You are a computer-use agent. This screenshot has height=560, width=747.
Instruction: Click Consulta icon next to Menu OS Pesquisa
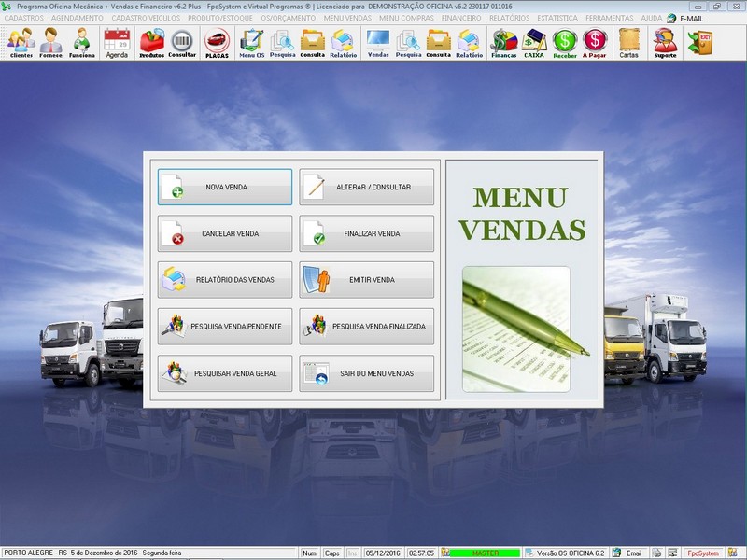click(x=313, y=43)
